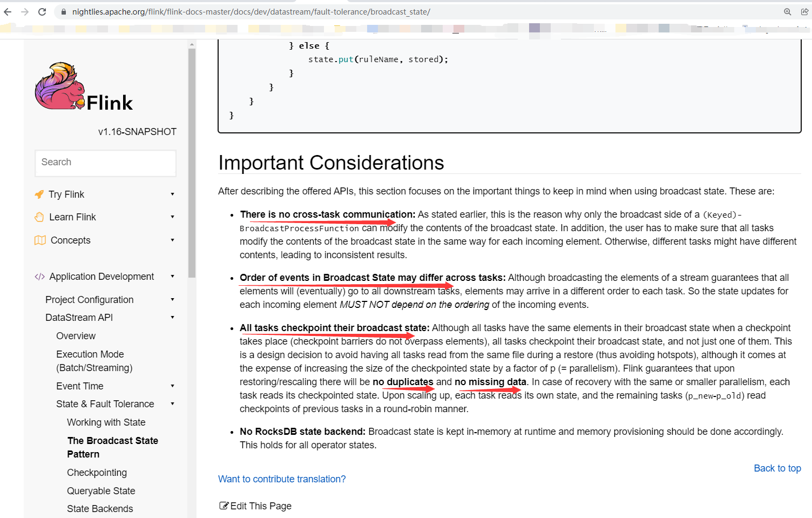Expand the Try Flink menu arrow
Screen dimensions: 812x518
[x=172, y=194]
